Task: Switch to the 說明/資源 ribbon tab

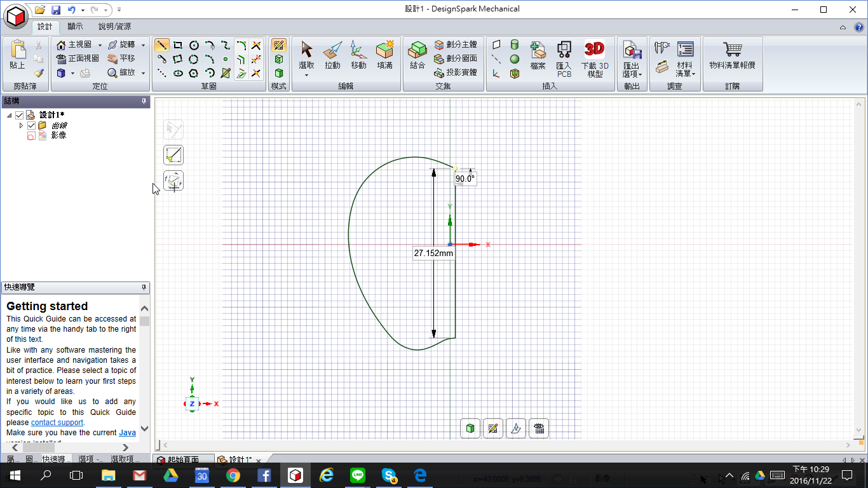Action: [114, 27]
